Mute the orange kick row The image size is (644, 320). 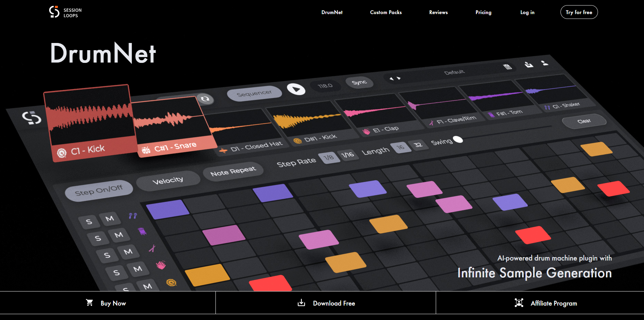tap(148, 286)
